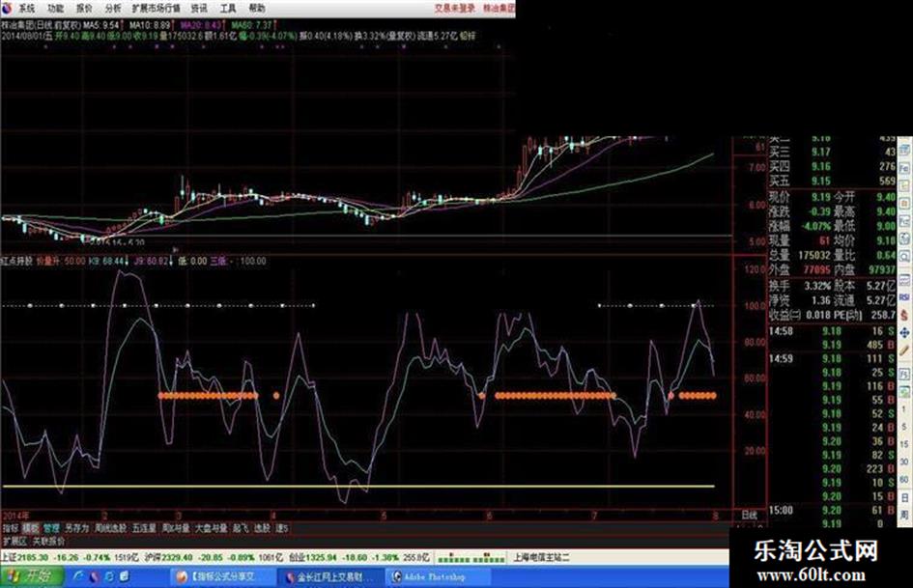Screen dimensions: 913x588
Task: Open the 资讯 menu
Action: [199, 8]
